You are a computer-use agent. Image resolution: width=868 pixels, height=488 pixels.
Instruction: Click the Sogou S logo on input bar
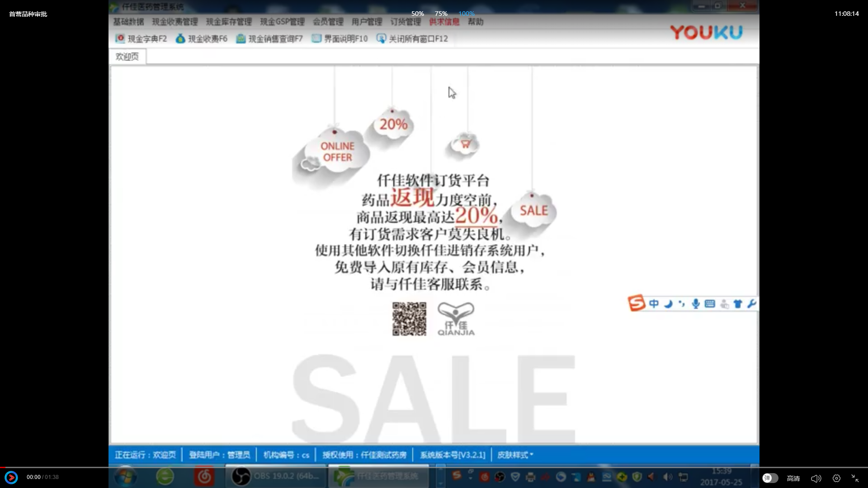pyautogui.click(x=637, y=303)
